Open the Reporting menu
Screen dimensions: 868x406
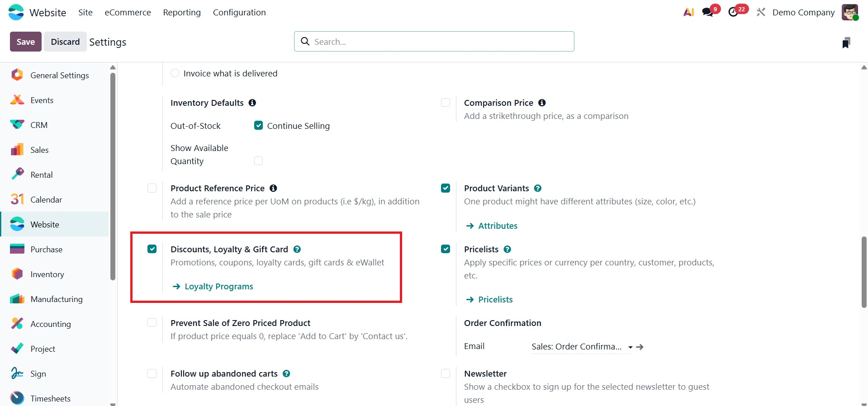tap(182, 12)
